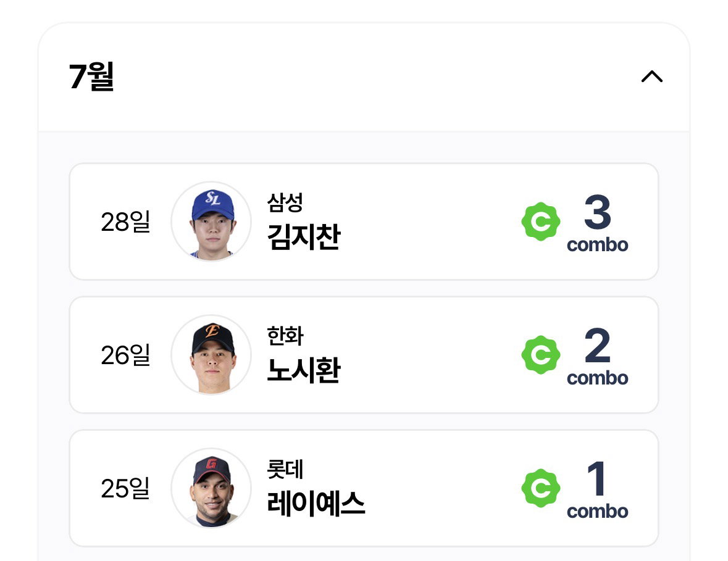This screenshot has width=728, height=561.
Task: Click player name 노시환
Action: point(304,370)
